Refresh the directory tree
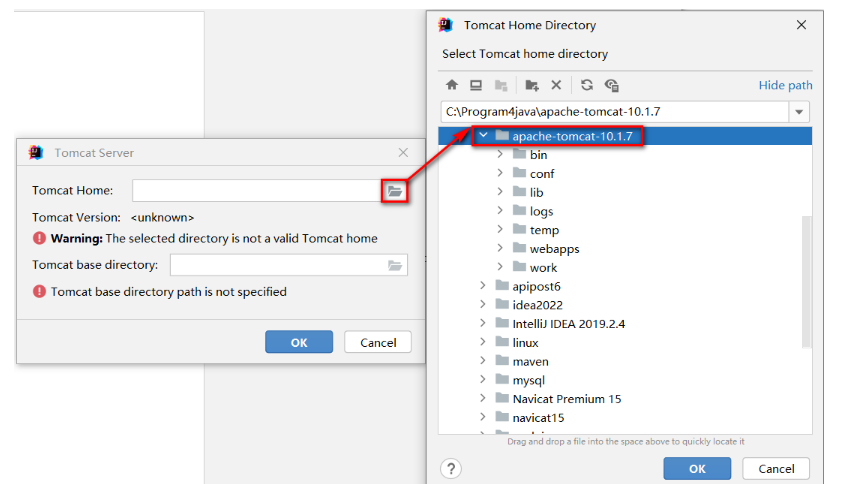 (587, 85)
